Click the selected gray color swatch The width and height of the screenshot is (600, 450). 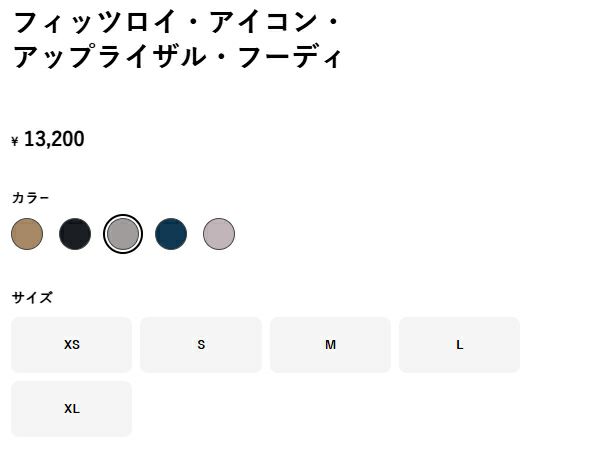tap(123, 234)
